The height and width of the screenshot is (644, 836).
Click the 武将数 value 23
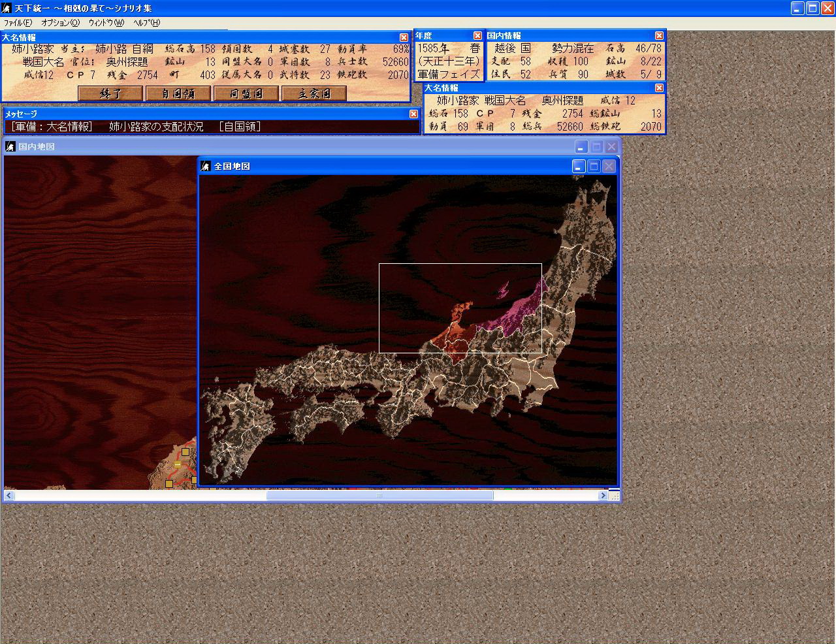[x=326, y=75]
